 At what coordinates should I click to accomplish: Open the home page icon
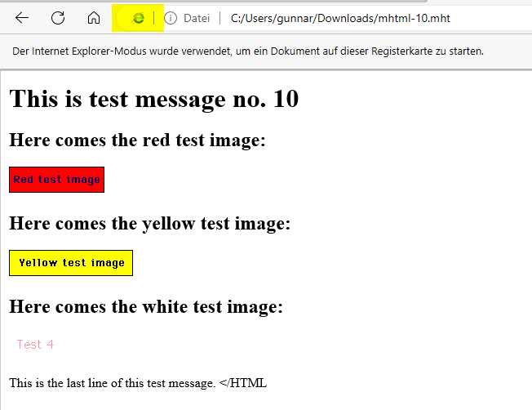coord(94,18)
